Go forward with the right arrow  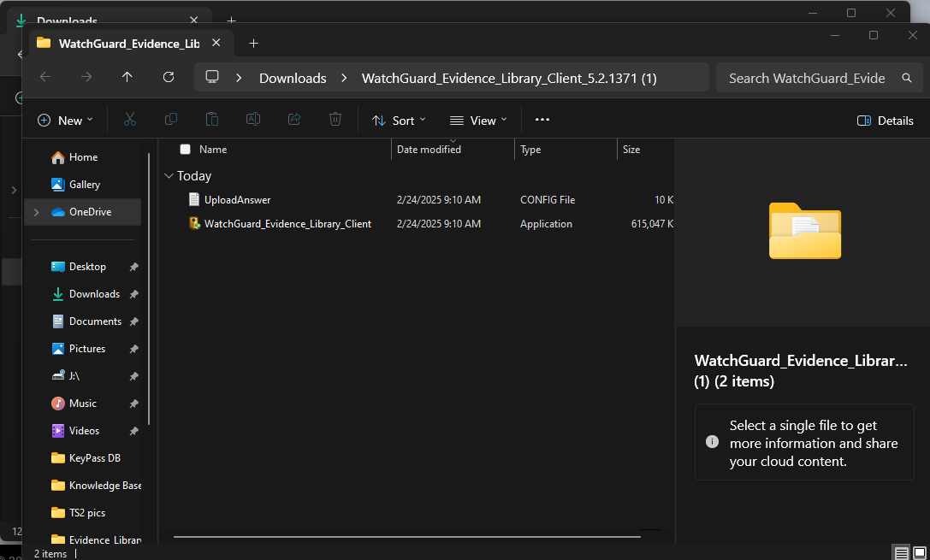86,78
